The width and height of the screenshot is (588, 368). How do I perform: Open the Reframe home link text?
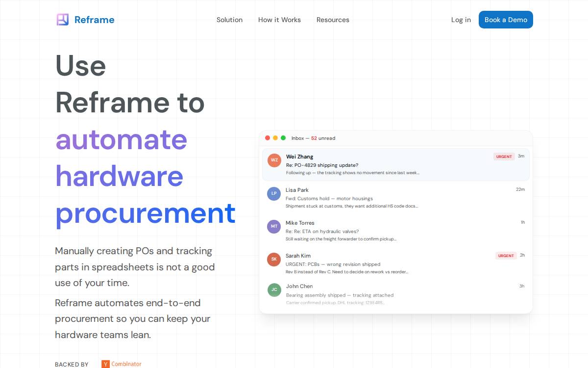coord(94,20)
